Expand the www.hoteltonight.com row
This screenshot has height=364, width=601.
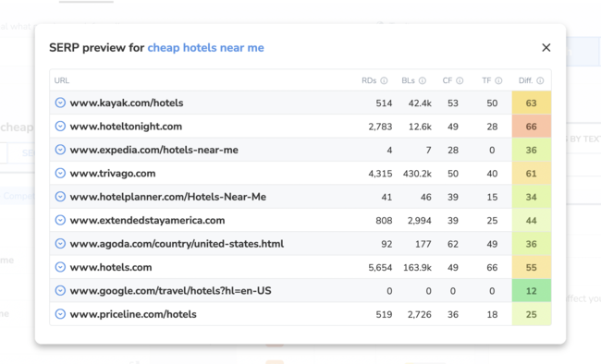coord(60,126)
